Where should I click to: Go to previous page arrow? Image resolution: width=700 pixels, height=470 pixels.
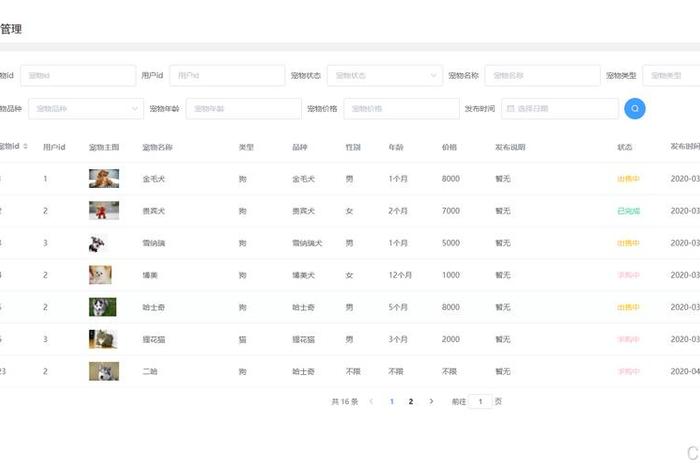(371, 401)
